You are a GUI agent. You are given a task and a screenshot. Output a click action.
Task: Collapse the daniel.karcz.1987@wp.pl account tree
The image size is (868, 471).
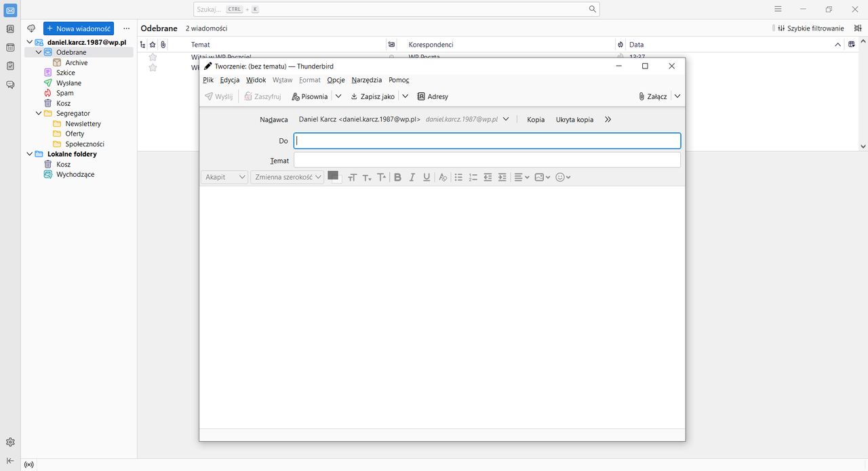tap(29, 42)
